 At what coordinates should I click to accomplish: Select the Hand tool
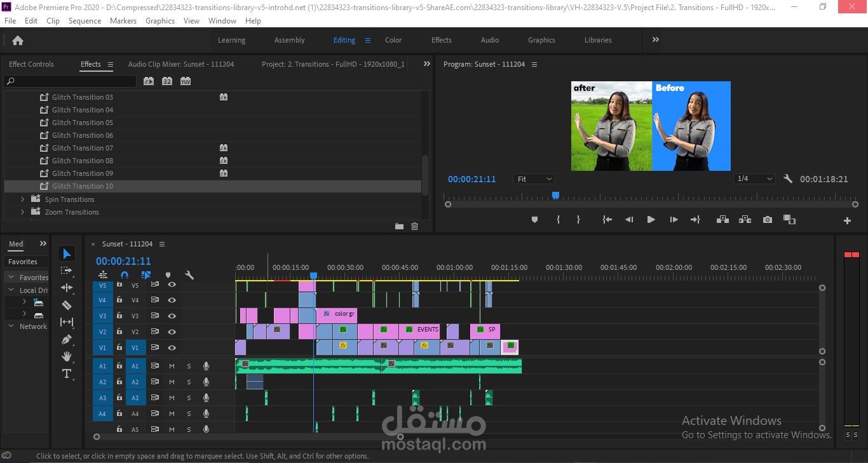[x=67, y=356]
